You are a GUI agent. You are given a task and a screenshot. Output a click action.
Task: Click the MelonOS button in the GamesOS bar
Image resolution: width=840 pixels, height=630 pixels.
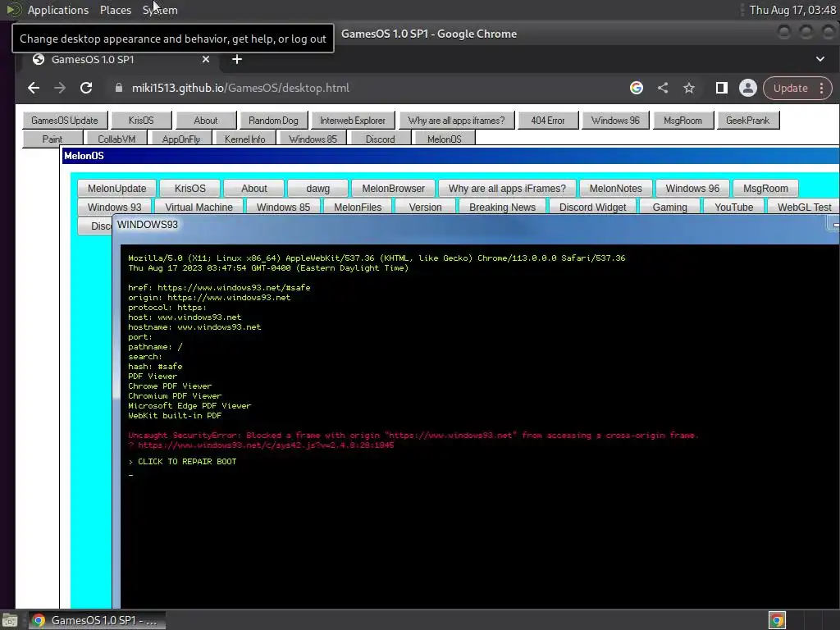(444, 139)
